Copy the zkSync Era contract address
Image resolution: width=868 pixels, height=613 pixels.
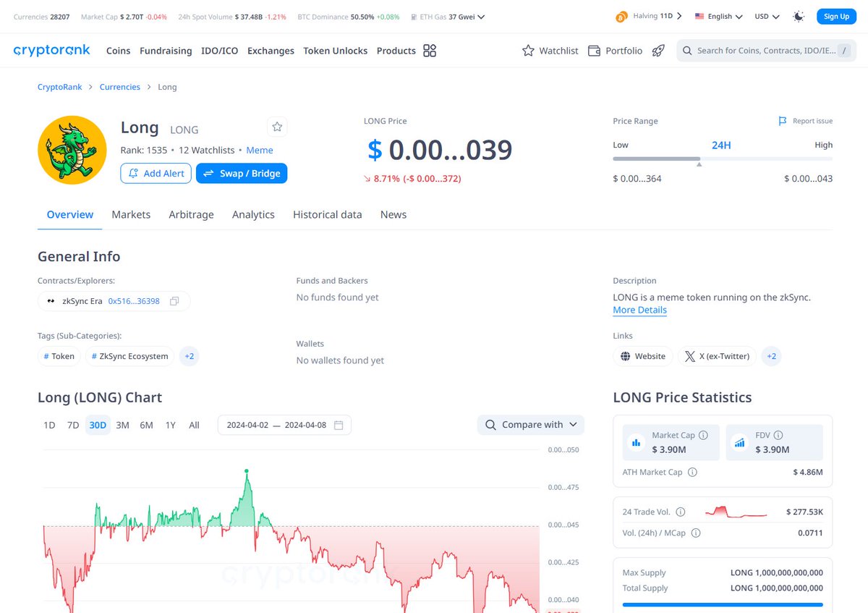pyautogui.click(x=174, y=301)
